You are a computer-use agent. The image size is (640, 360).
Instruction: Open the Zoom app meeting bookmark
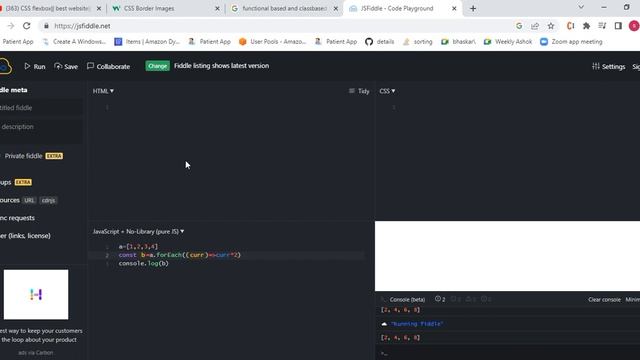(x=571, y=42)
